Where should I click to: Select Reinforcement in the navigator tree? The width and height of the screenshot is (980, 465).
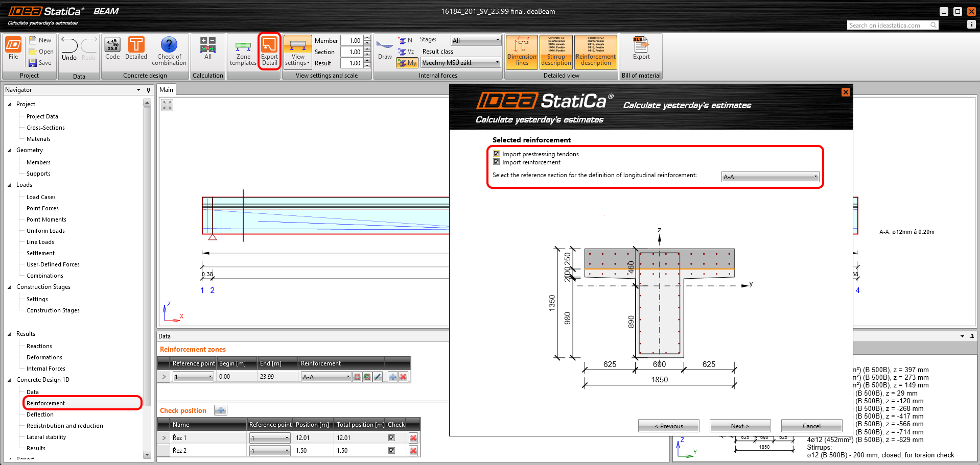point(46,403)
